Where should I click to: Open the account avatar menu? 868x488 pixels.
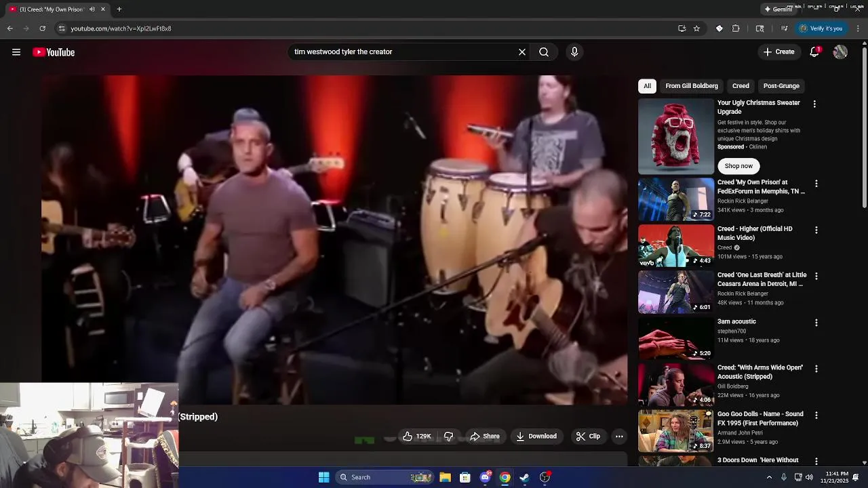point(840,52)
